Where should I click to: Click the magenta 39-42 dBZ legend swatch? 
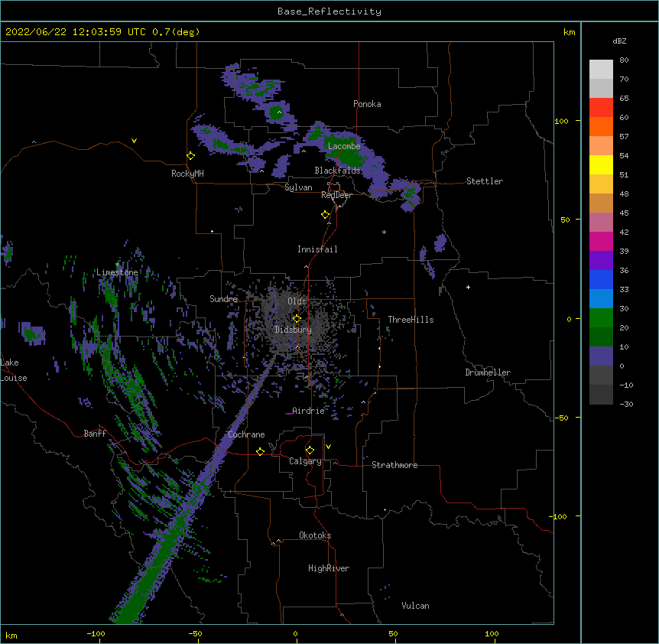(x=601, y=241)
